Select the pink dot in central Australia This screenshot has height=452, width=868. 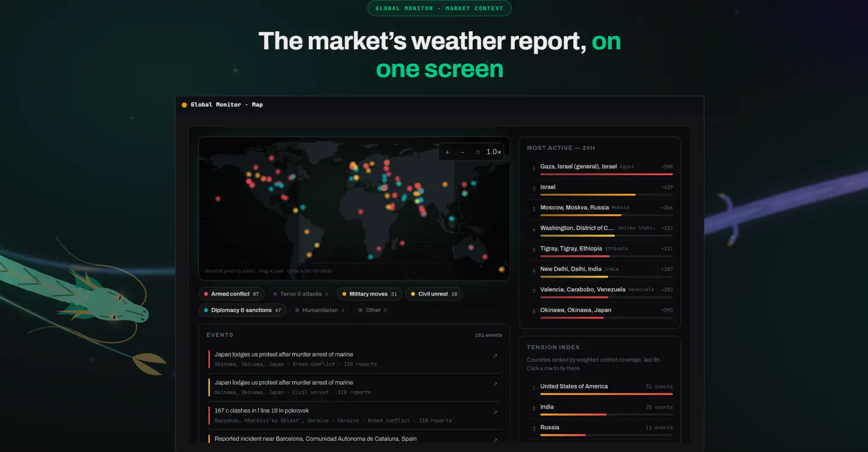point(471,247)
